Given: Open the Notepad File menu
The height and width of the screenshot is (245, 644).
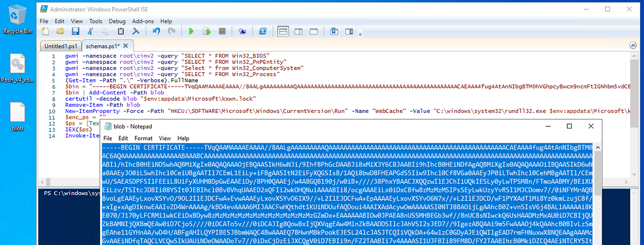Looking at the screenshot, I should tap(108, 138).
